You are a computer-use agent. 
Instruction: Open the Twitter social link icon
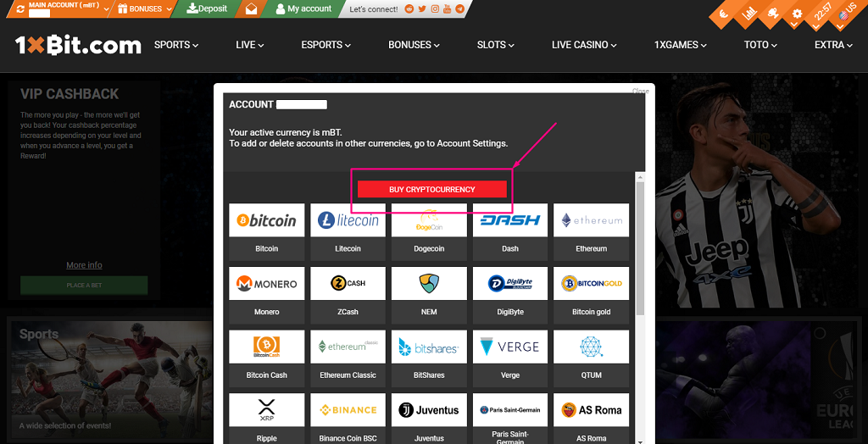[x=422, y=9]
